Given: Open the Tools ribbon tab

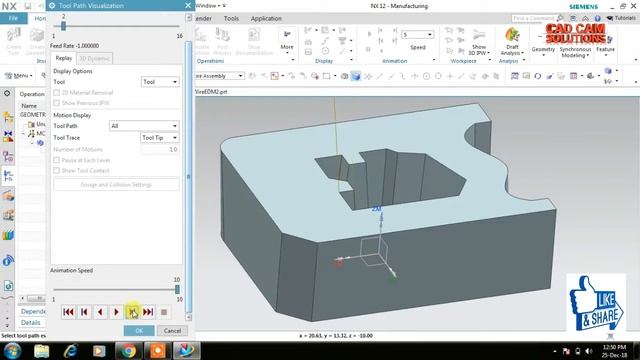Looking at the screenshot, I should (231, 18).
